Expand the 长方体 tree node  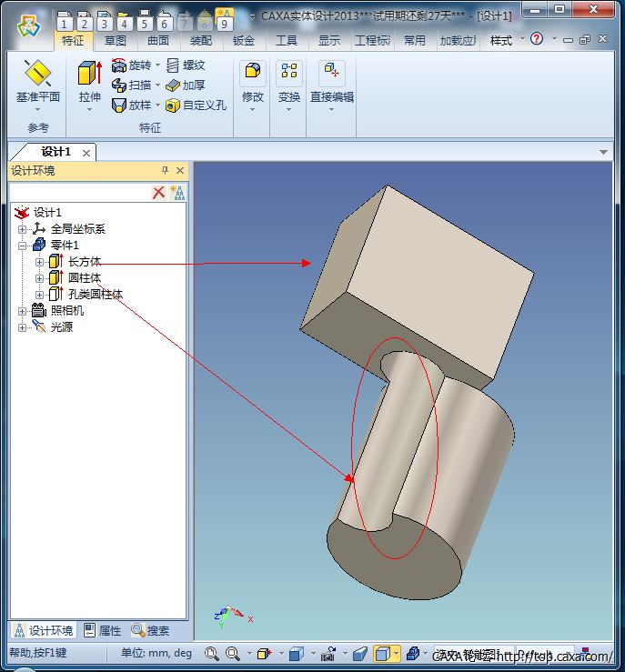coord(39,262)
